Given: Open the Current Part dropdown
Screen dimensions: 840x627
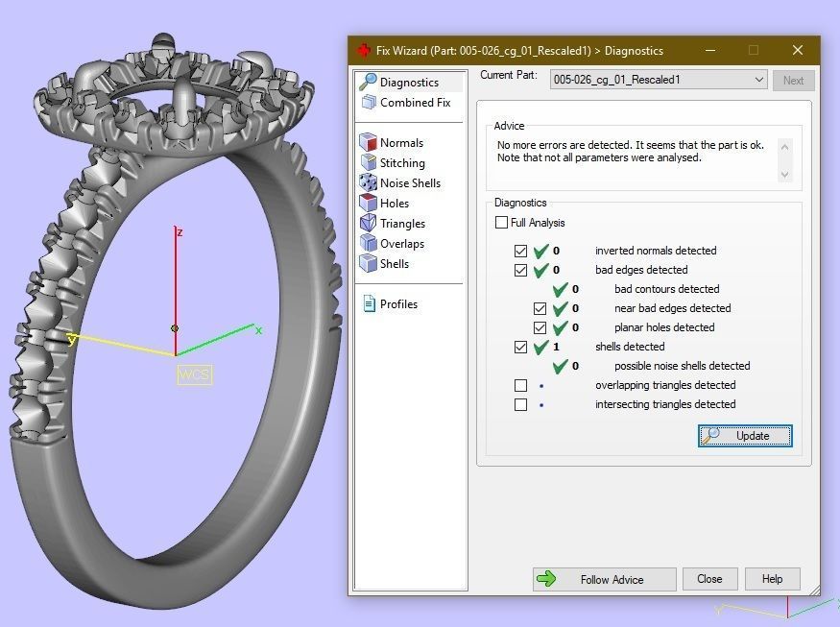Looking at the screenshot, I should tap(659, 80).
